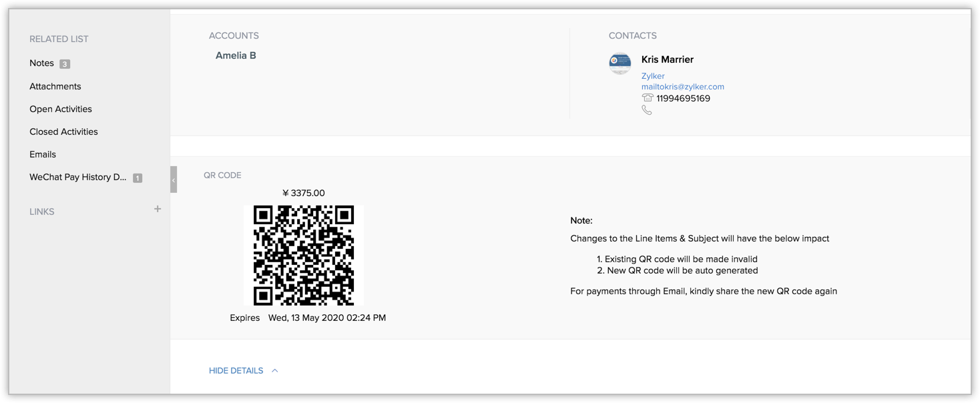Open the Amelia B account
The width and height of the screenshot is (980, 403).
pyautogui.click(x=236, y=55)
